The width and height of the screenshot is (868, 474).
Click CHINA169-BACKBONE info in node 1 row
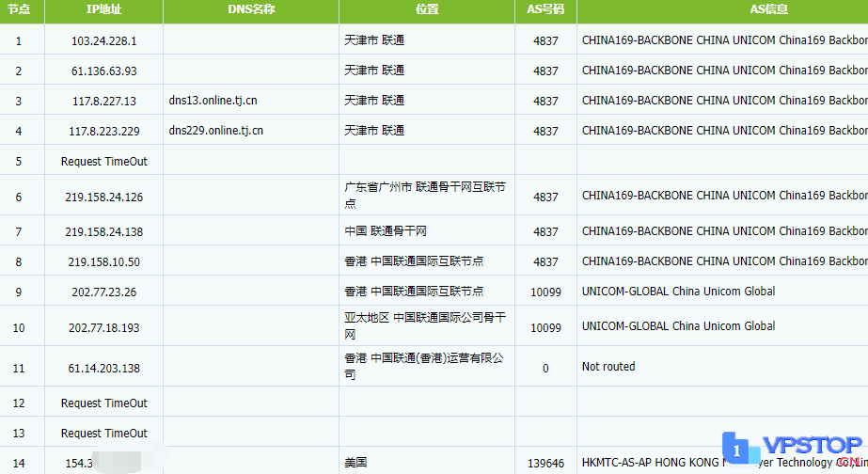[725, 39]
